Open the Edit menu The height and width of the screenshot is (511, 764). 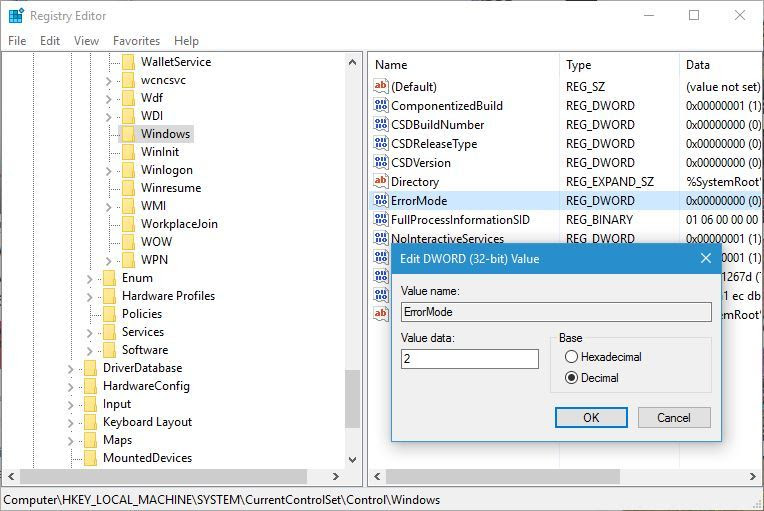50,41
